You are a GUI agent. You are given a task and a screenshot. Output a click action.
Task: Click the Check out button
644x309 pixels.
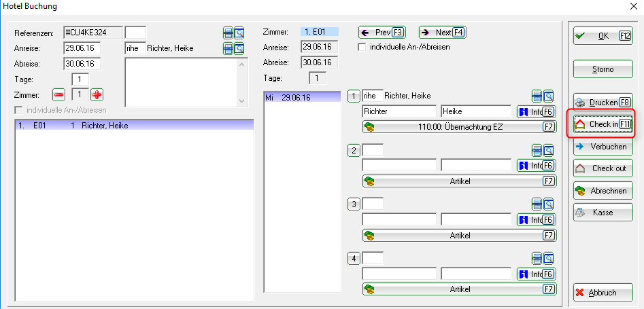click(603, 168)
